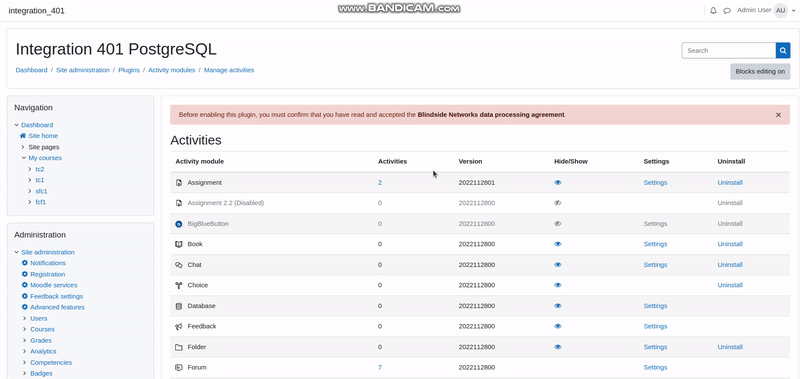Open the Plugins breadcrumb link
Image resolution: width=800 pixels, height=379 pixels.
129,70
